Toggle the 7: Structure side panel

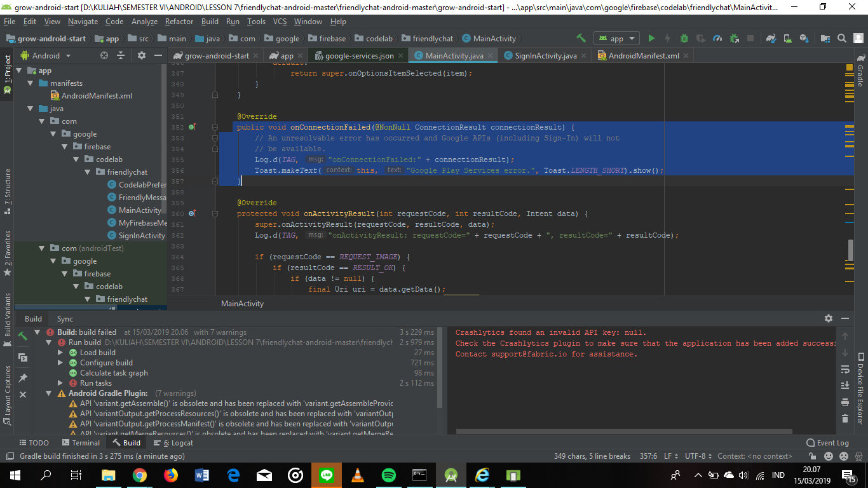click(8, 191)
